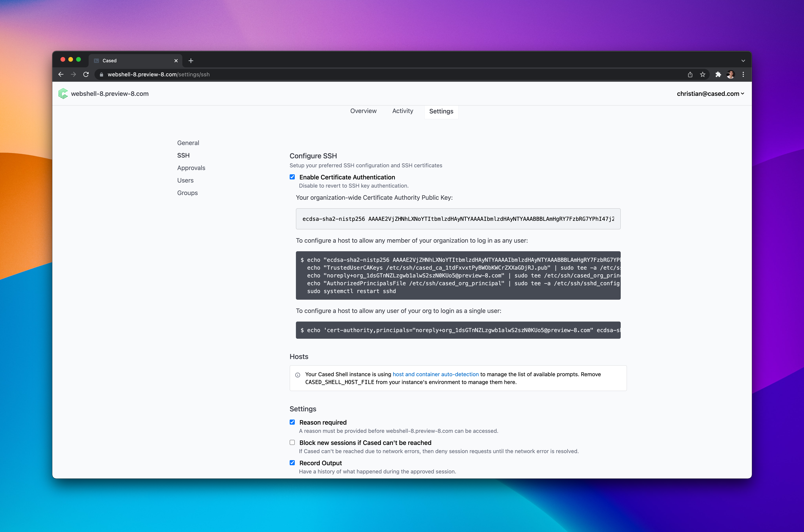Click CASED_SHELL_HOST_FILE text

(340, 382)
